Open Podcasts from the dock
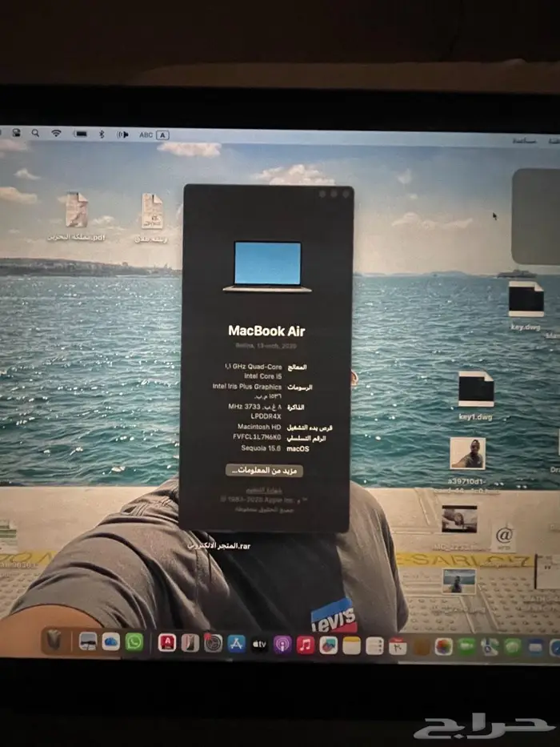 282,645
